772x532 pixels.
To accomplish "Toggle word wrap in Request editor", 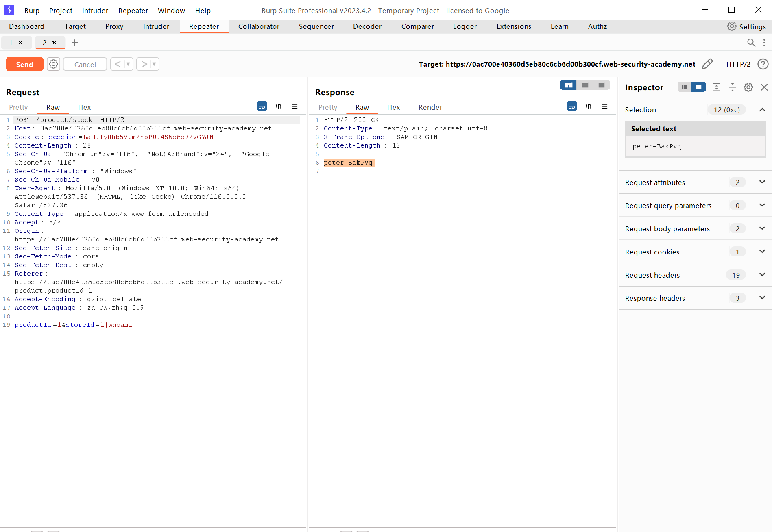I will pyautogui.click(x=262, y=106).
